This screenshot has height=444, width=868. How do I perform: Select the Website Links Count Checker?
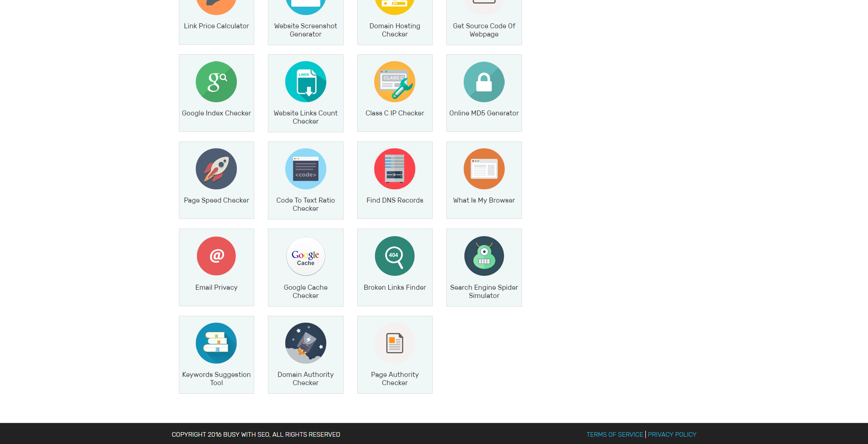pos(305,93)
